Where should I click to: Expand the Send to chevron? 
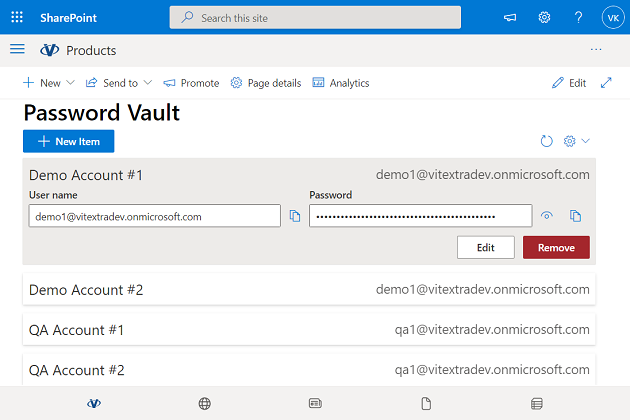pyautogui.click(x=148, y=82)
